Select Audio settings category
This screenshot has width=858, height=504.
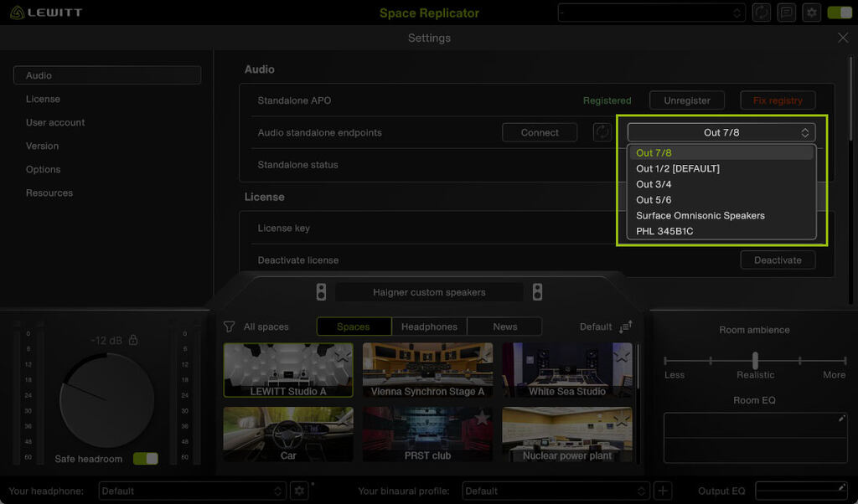pos(107,75)
